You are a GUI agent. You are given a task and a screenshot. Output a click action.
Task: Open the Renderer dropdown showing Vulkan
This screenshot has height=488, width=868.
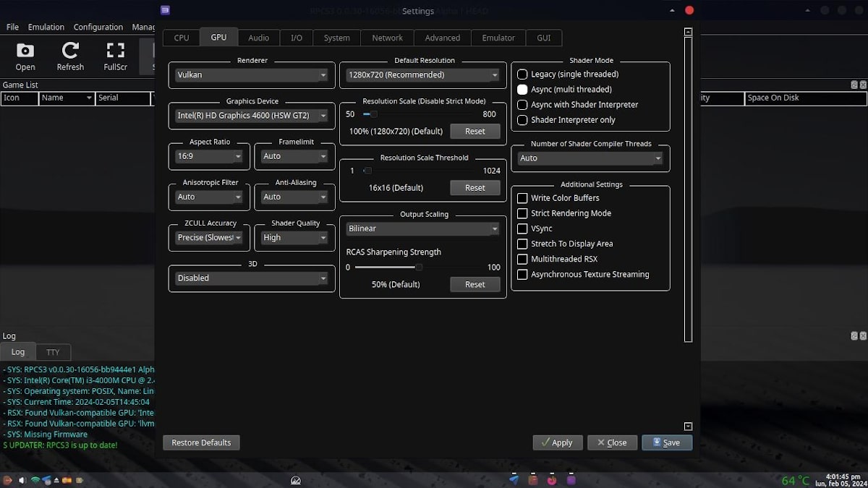pyautogui.click(x=251, y=74)
